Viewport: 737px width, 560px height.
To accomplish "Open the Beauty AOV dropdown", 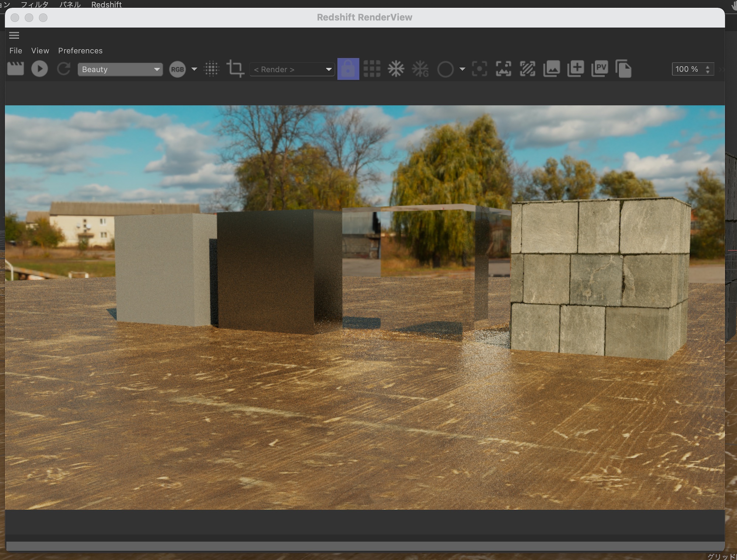I will pos(120,69).
